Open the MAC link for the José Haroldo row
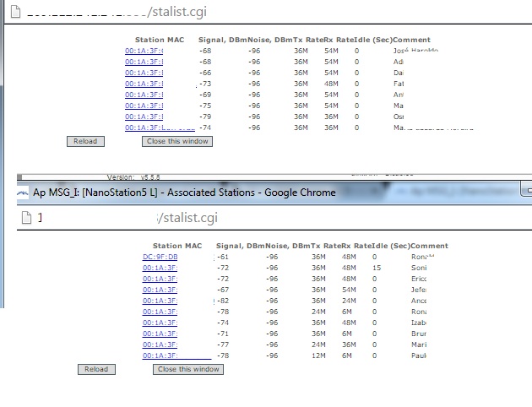532x407 pixels. [144, 51]
